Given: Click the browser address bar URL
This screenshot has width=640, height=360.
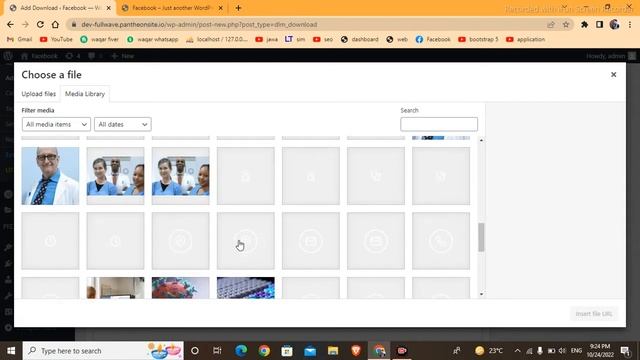Looking at the screenshot, I should [199, 24].
